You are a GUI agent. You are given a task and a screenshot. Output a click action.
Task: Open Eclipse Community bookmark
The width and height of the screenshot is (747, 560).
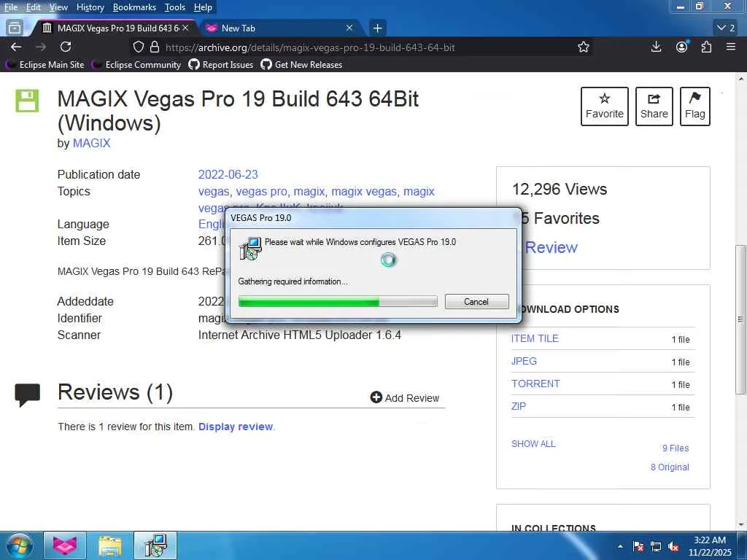click(x=137, y=65)
